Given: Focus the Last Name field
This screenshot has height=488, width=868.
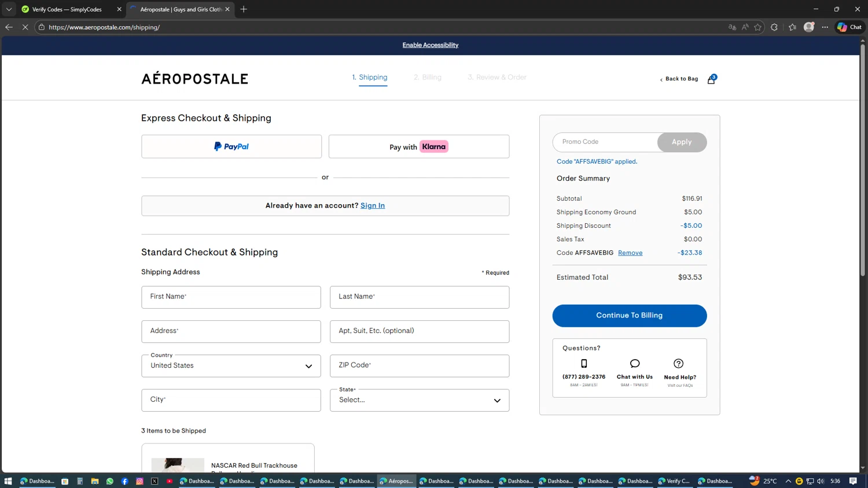Looking at the screenshot, I should point(420,297).
